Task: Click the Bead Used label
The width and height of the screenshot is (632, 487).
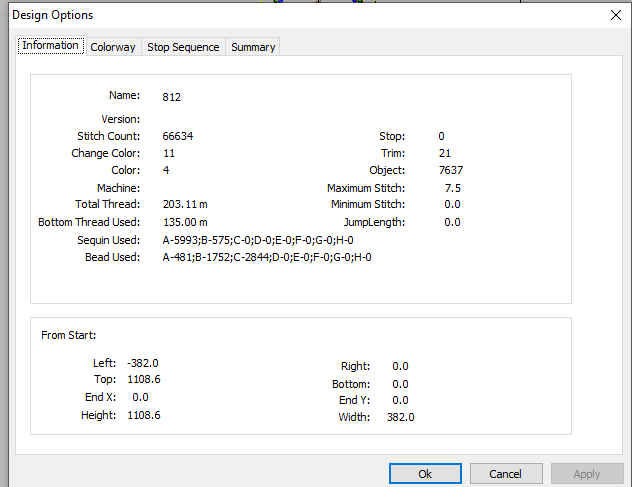Action: 112,257
